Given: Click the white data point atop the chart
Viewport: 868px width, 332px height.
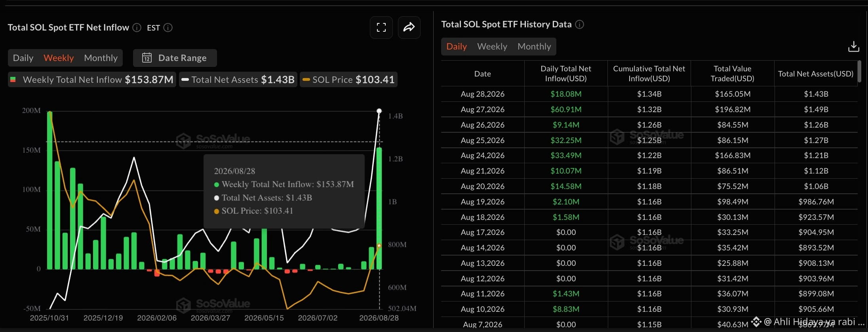Looking at the screenshot, I should click(379, 111).
